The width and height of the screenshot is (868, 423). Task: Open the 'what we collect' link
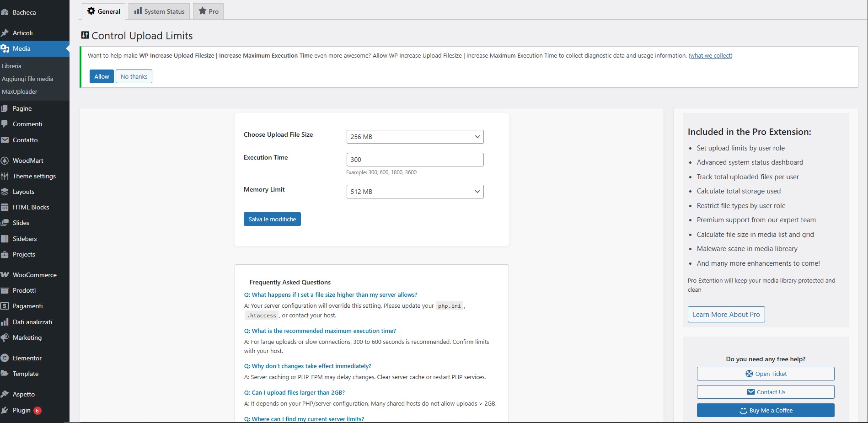[x=710, y=56]
